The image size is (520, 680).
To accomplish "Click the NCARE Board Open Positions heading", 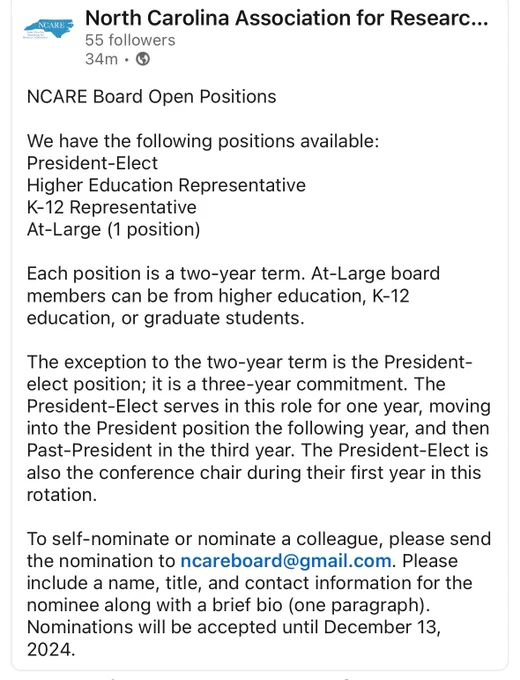I will (x=151, y=97).
